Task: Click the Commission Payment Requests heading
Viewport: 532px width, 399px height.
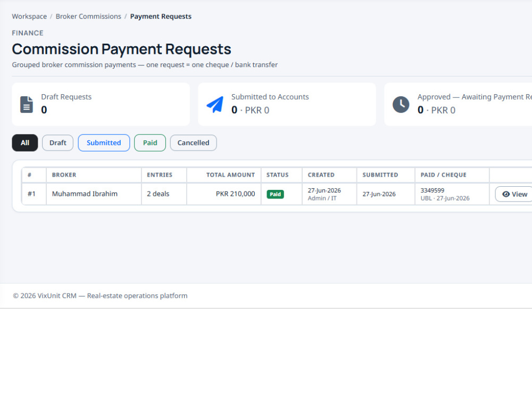Action: coord(121,49)
